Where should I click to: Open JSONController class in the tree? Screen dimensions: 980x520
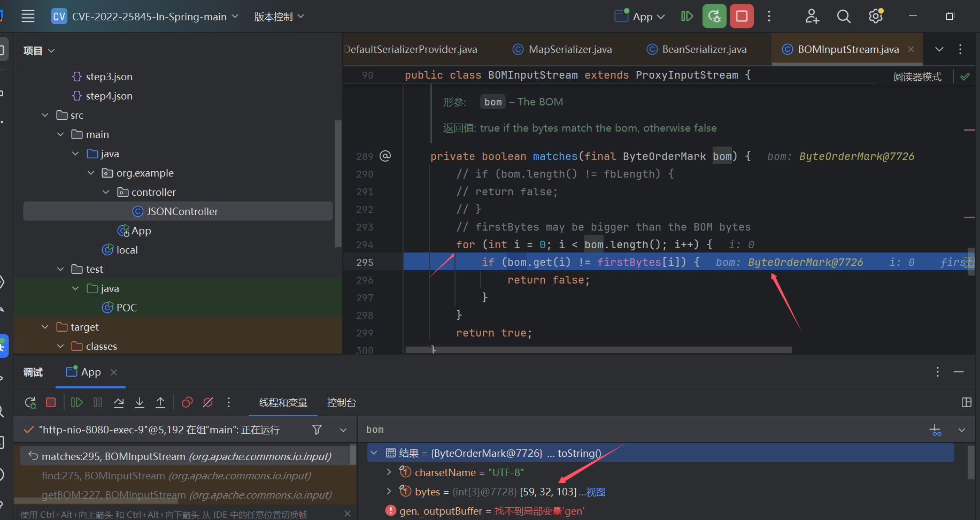coord(178,211)
